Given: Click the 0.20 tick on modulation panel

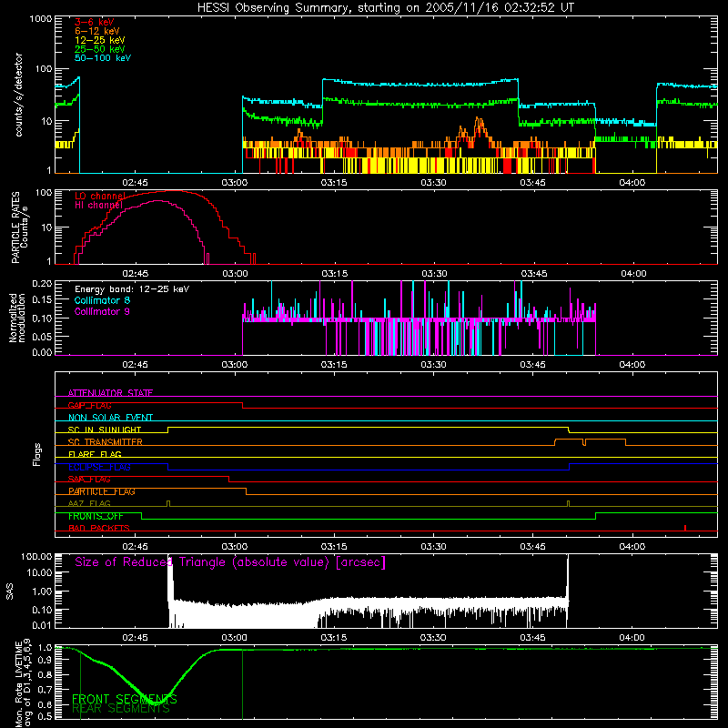Looking at the screenshot, I should [42, 283].
